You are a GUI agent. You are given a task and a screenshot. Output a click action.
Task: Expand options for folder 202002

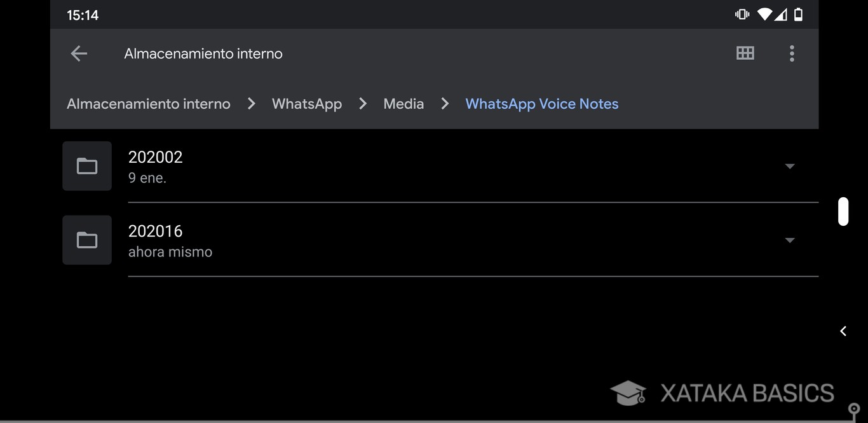(x=789, y=165)
